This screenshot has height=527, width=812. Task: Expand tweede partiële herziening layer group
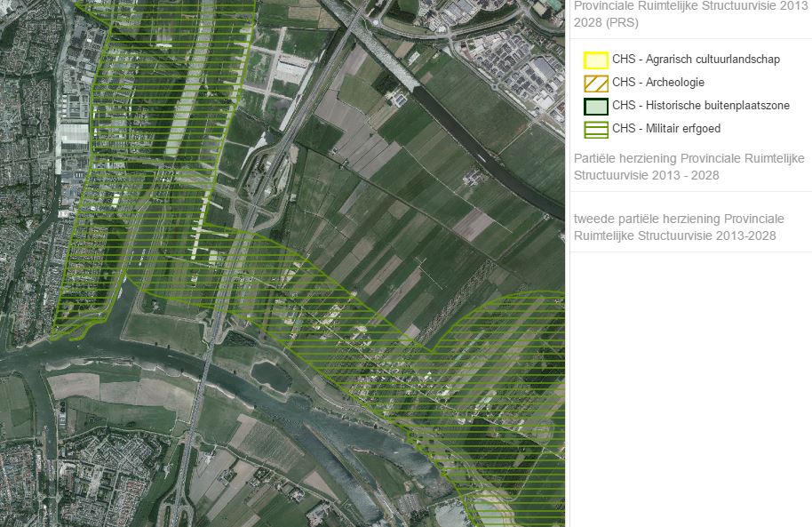(x=679, y=227)
